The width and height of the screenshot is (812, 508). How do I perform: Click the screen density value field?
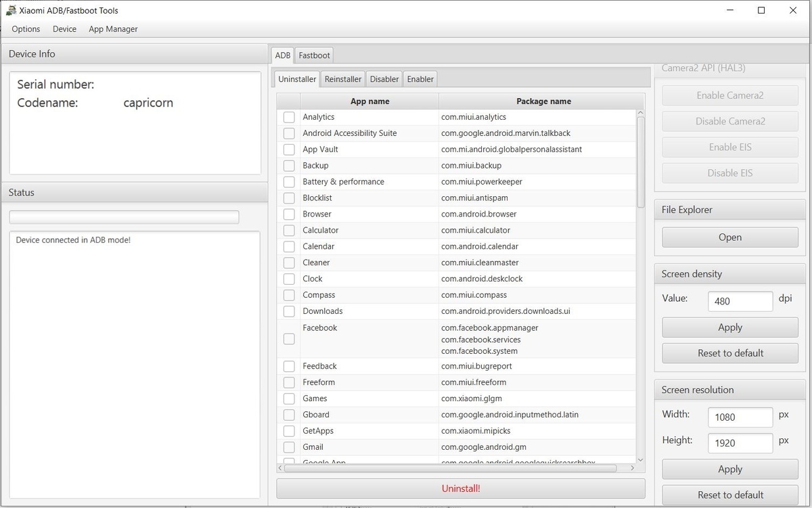pos(740,301)
